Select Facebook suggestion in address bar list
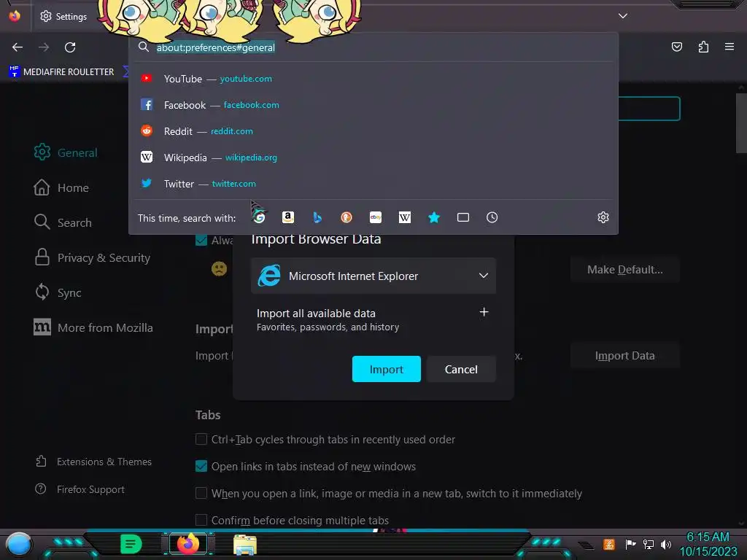The height and width of the screenshot is (560, 747). pyautogui.click(x=373, y=105)
